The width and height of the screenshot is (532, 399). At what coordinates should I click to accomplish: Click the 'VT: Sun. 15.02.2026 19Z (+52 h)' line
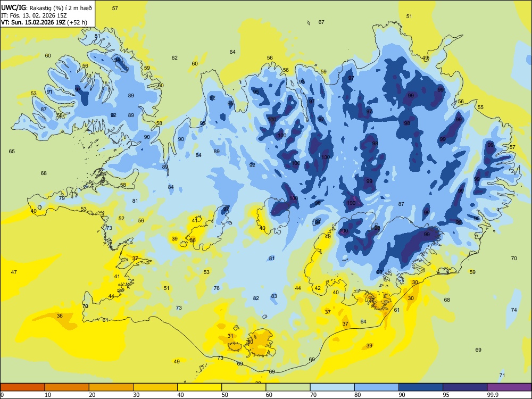pos(44,22)
